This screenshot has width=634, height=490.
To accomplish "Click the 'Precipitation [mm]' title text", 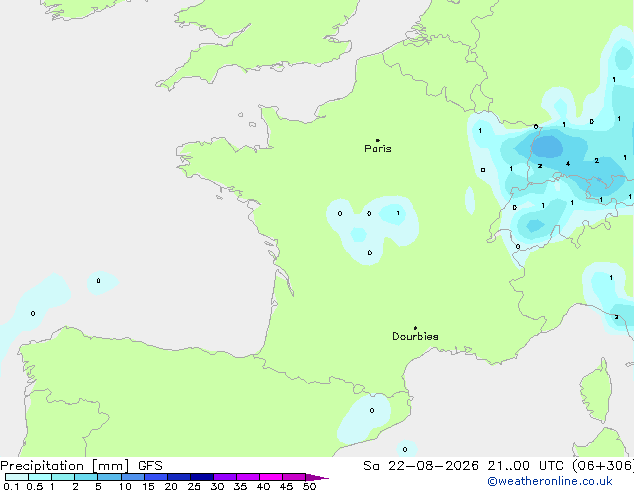I will tap(65, 466).
